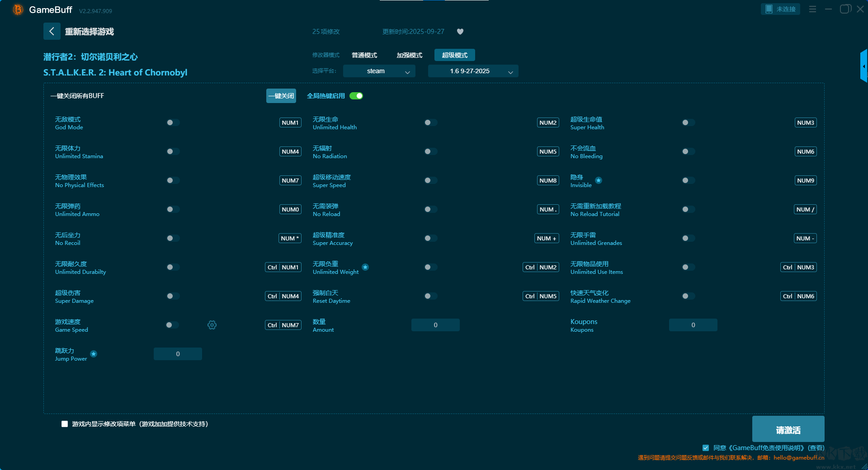This screenshot has width=868, height=470.
Task: Enable No Reload Tutorial toggle
Action: pyautogui.click(x=688, y=209)
